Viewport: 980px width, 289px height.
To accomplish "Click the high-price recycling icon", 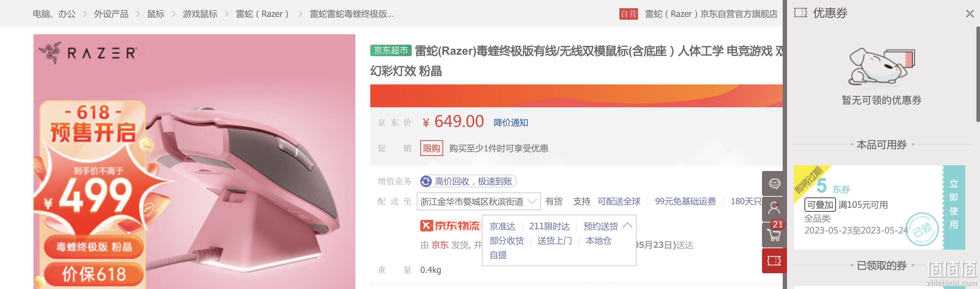I will (426, 181).
